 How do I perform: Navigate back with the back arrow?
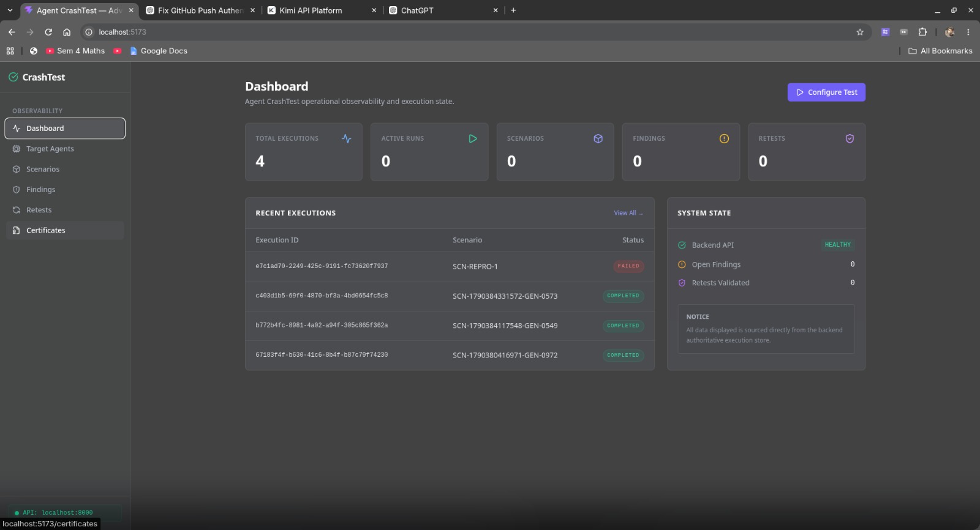pos(12,32)
